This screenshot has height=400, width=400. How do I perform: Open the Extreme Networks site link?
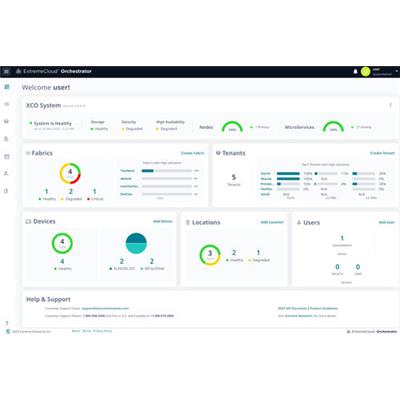(x=299, y=316)
